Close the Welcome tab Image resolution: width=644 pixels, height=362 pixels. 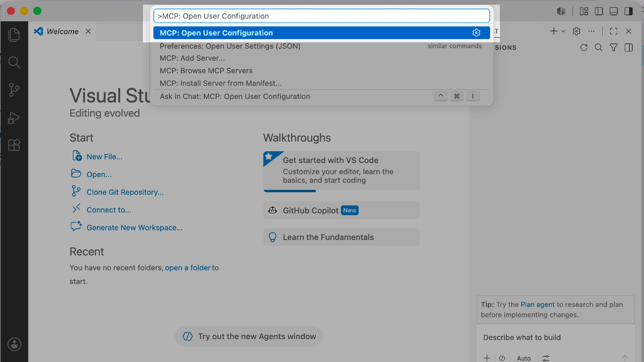(88, 31)
